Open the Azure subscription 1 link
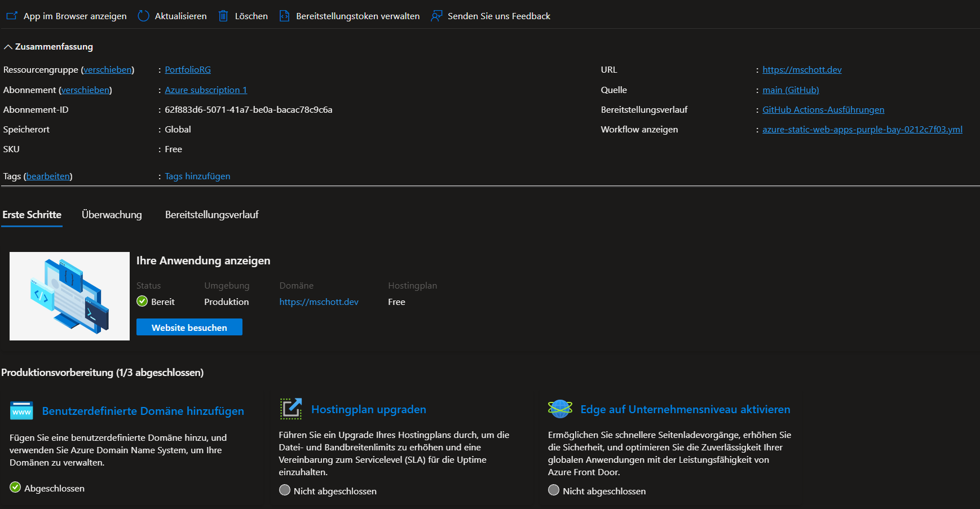The height and width of the screenshot is (509, 980). coord(206,90)
